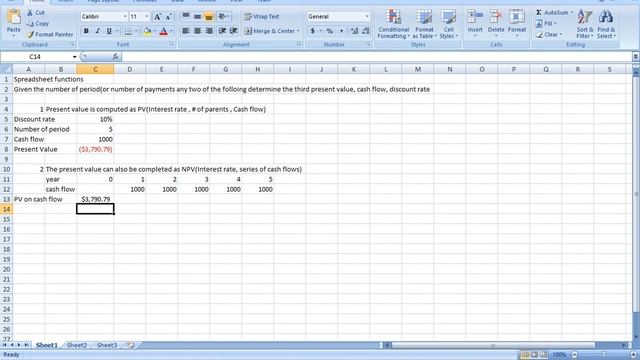Open the Calibri font name dropdown
Screen dimensions: 640x360
(125, 17)
